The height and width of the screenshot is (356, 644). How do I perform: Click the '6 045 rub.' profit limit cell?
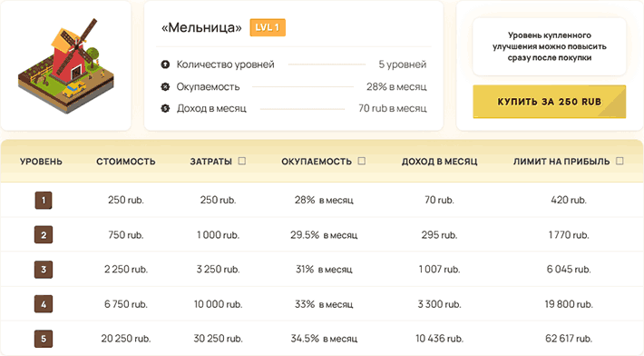569,270
